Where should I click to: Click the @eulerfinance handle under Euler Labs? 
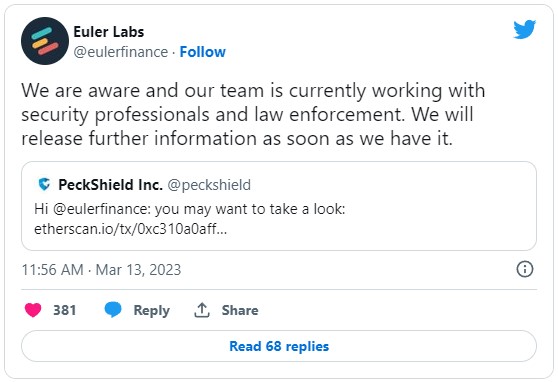tap(121, 52)
